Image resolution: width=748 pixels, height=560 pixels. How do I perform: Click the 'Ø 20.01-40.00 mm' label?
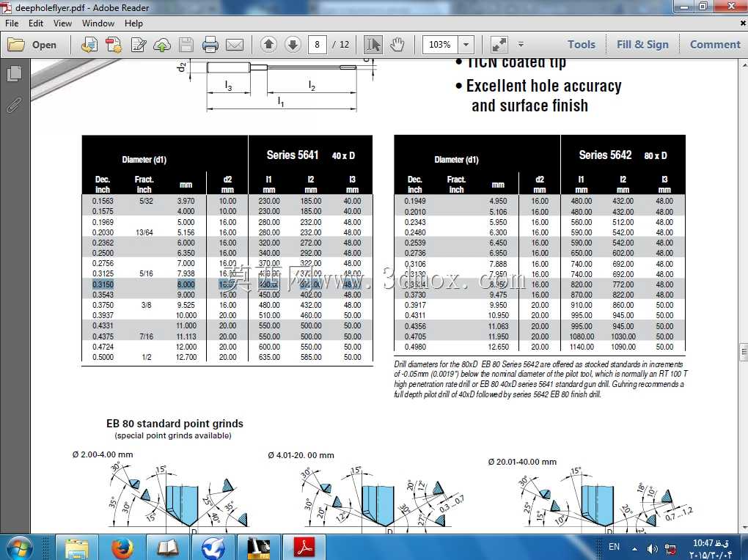(x=522, y=462)
